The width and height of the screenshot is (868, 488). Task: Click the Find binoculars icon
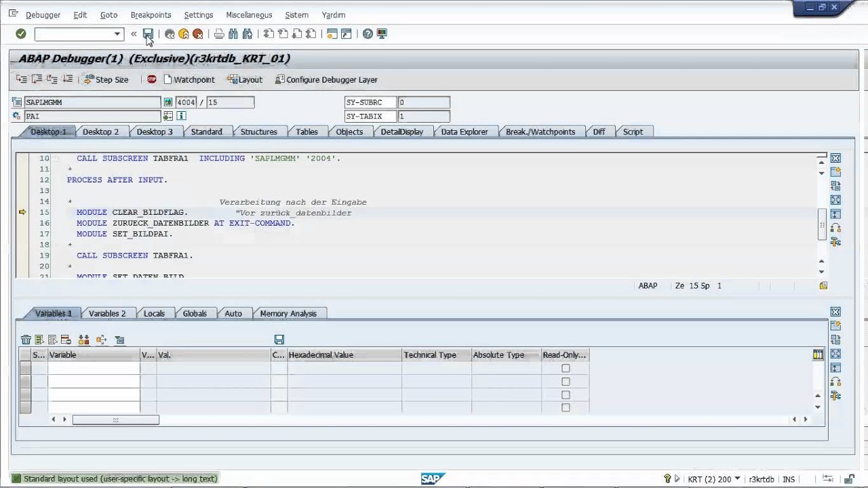[233, 34]
